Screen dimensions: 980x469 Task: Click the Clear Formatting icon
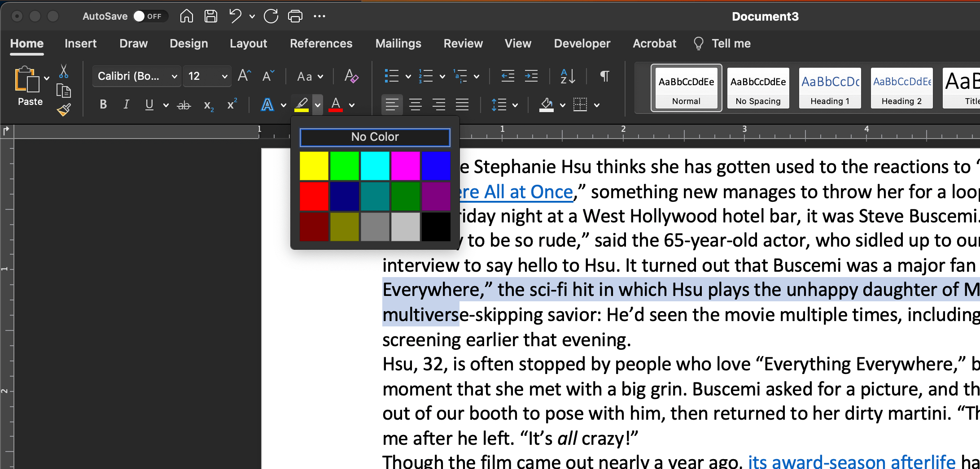pyautogui.click(x=351, y=76)
